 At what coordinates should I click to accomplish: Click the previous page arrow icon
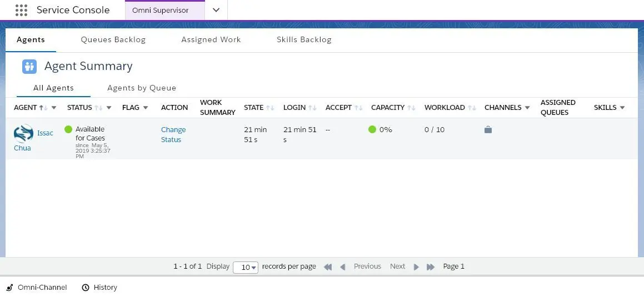tap(342, 267)
